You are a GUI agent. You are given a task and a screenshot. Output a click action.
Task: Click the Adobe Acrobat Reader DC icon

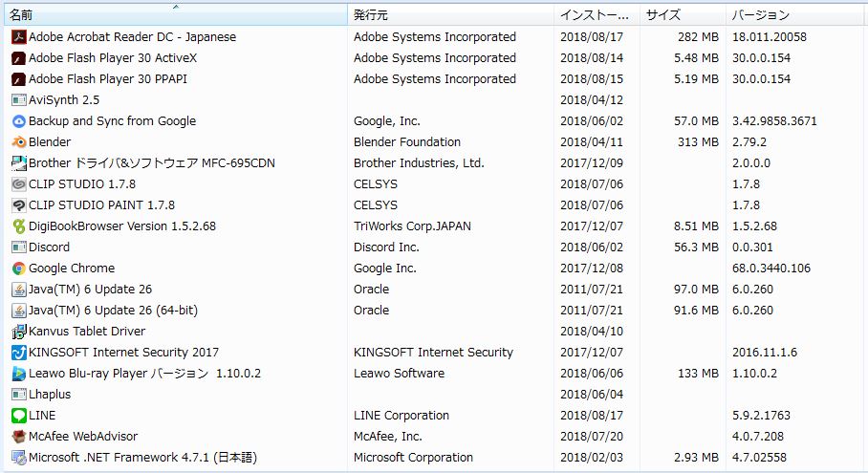tap(18, 37)
